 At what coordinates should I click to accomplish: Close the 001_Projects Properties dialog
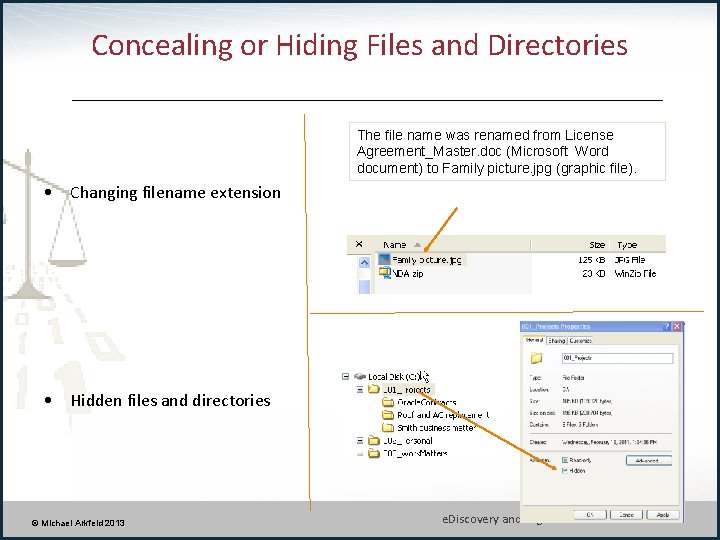(x=677, y=326)
